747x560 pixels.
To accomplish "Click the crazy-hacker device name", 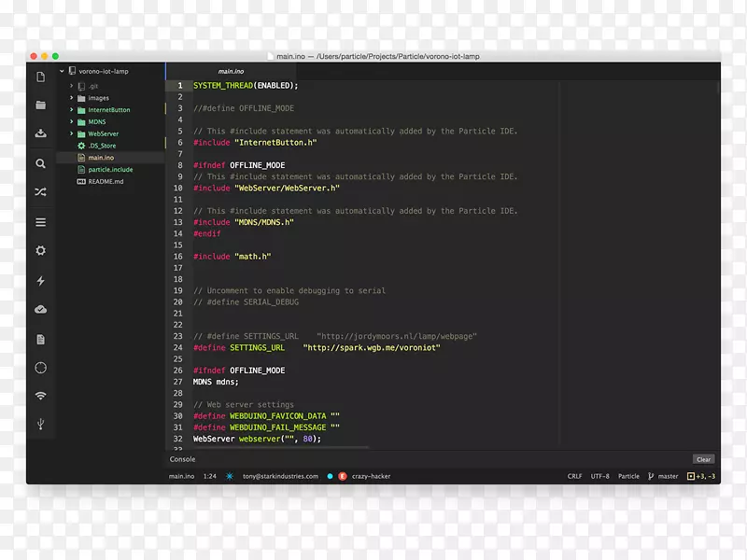I will click(x=371, y=476).
